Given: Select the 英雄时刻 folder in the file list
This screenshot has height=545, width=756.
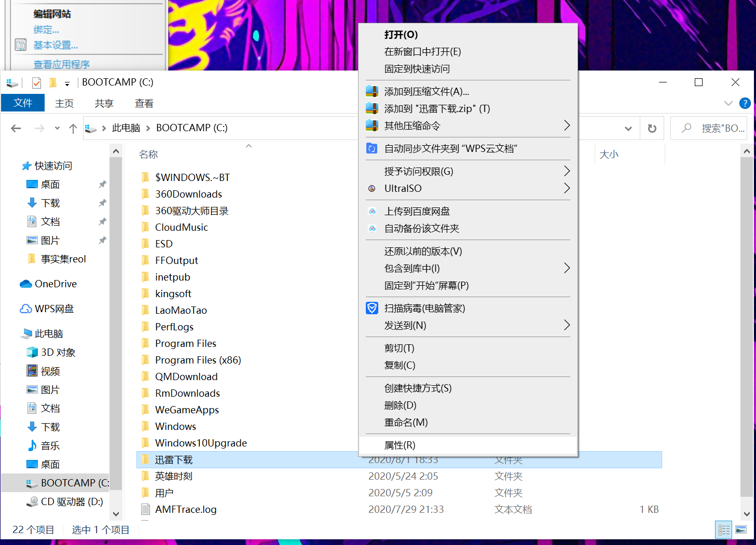Looking at the screenshot, I should click(174, 476).
